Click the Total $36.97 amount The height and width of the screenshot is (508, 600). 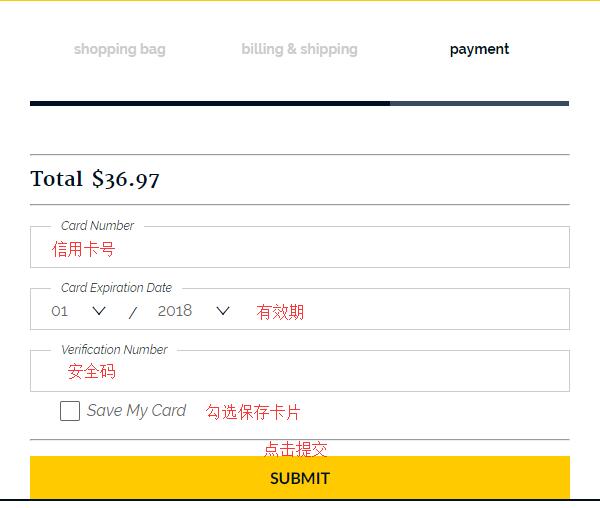click(x=95, y=179)
